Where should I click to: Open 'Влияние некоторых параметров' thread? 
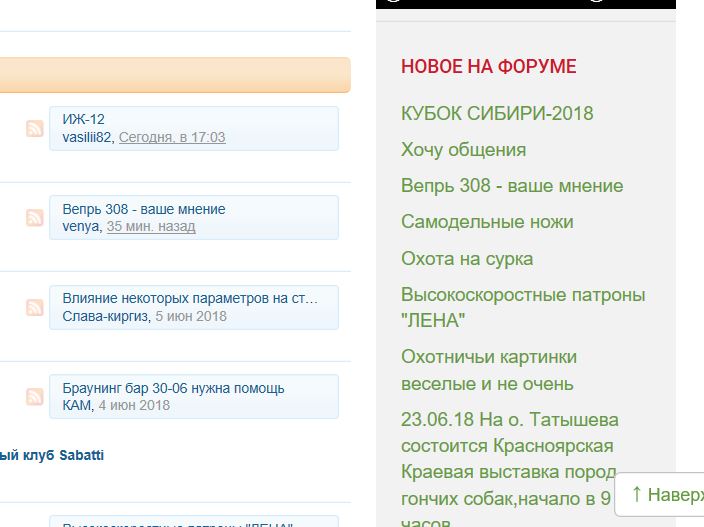click(189, 298)
